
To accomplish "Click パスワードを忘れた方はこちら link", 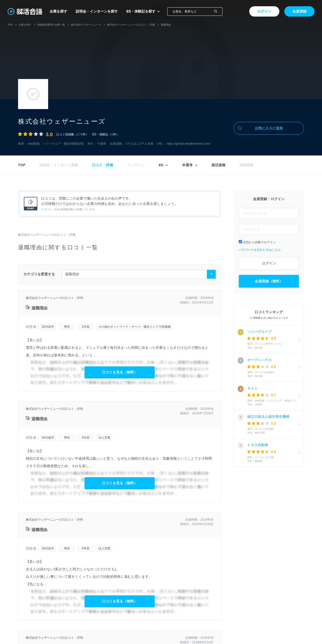I will (x=260, y=250).
